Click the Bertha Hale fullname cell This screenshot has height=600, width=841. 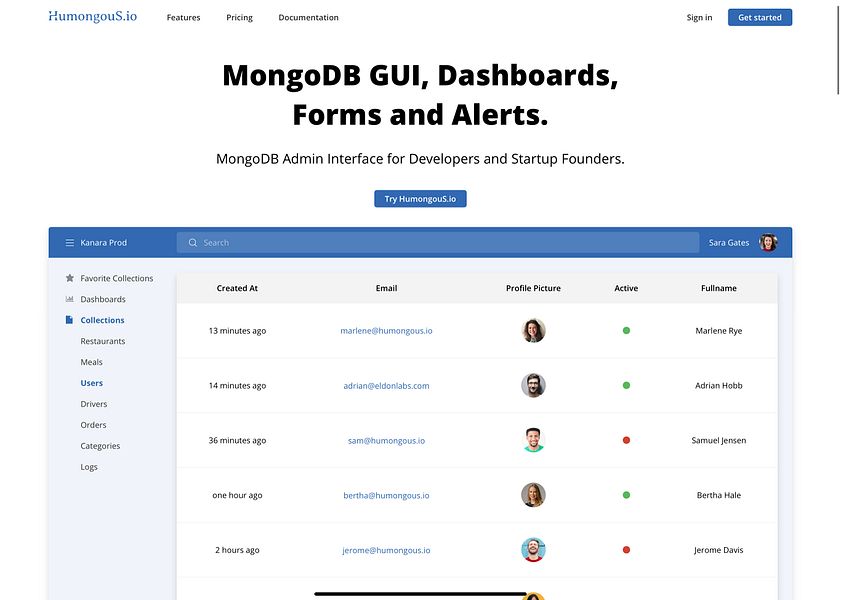point(719,495)
